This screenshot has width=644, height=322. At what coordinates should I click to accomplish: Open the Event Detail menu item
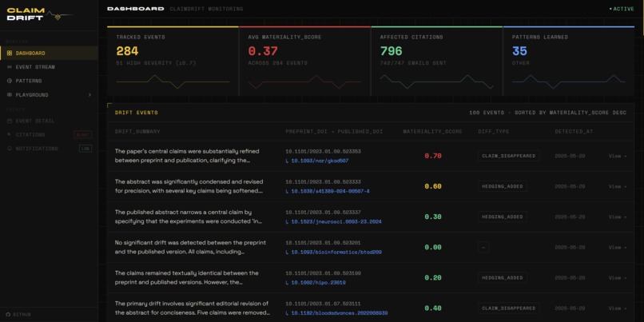50,121
